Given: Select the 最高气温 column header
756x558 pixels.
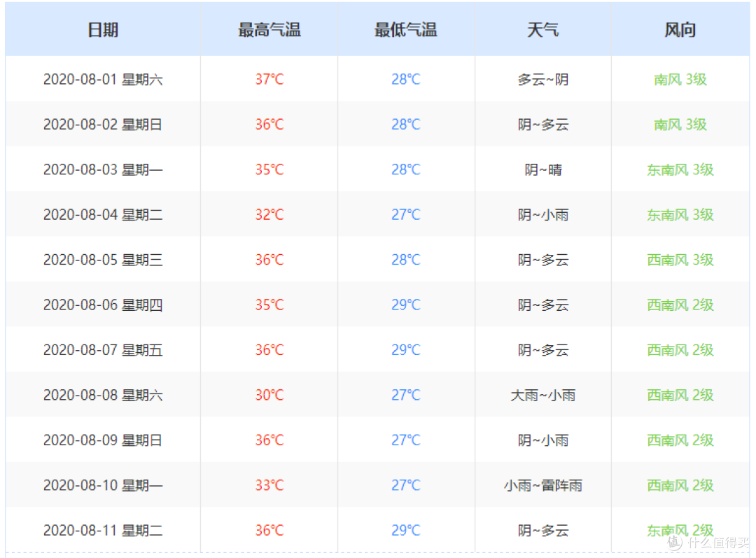Looking at the screenshot, I should click(269, 29).
